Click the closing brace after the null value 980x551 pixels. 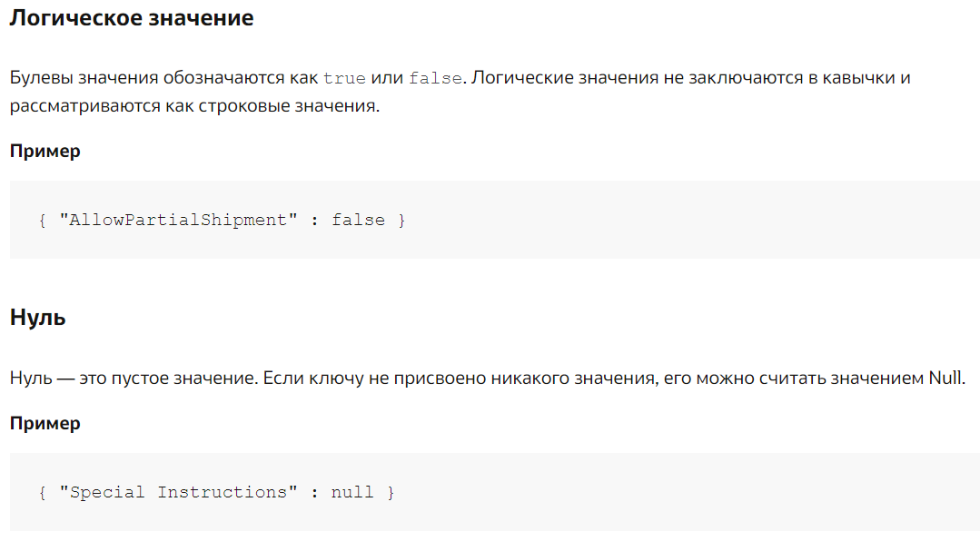click(391, 493)
